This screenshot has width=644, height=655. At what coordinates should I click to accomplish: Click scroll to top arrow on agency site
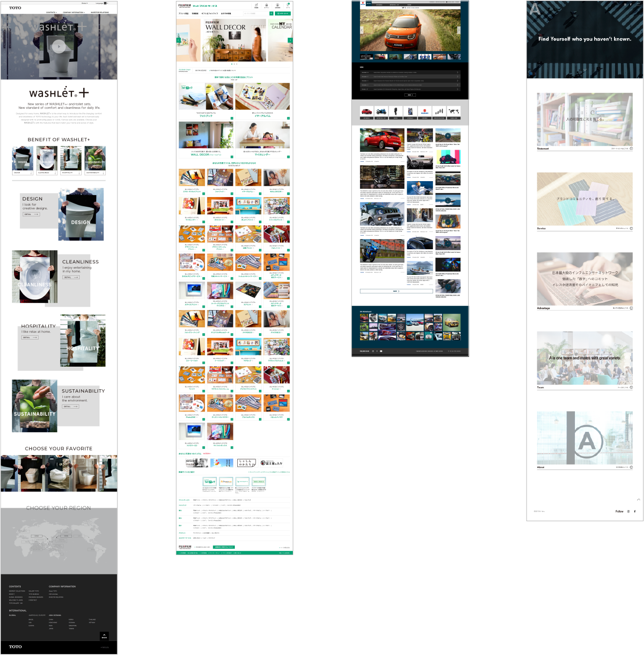pos(638,499)
